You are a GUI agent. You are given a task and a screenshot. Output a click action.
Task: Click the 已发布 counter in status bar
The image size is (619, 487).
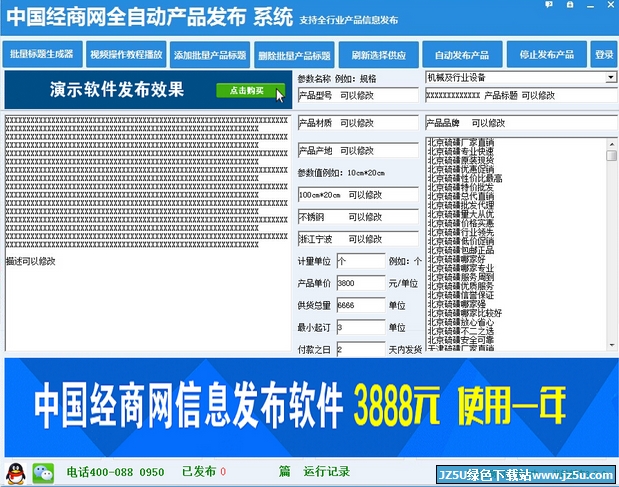click(x=204, y=472)
